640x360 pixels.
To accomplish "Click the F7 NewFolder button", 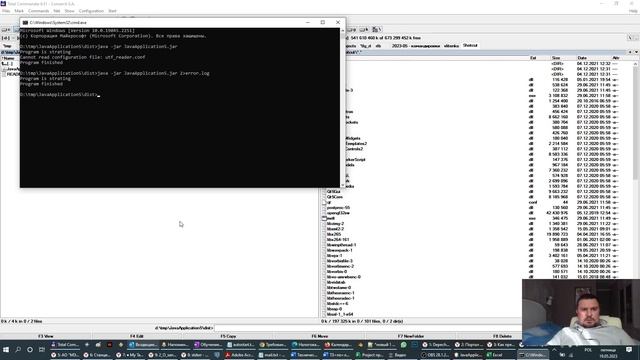I will point(411,336).
